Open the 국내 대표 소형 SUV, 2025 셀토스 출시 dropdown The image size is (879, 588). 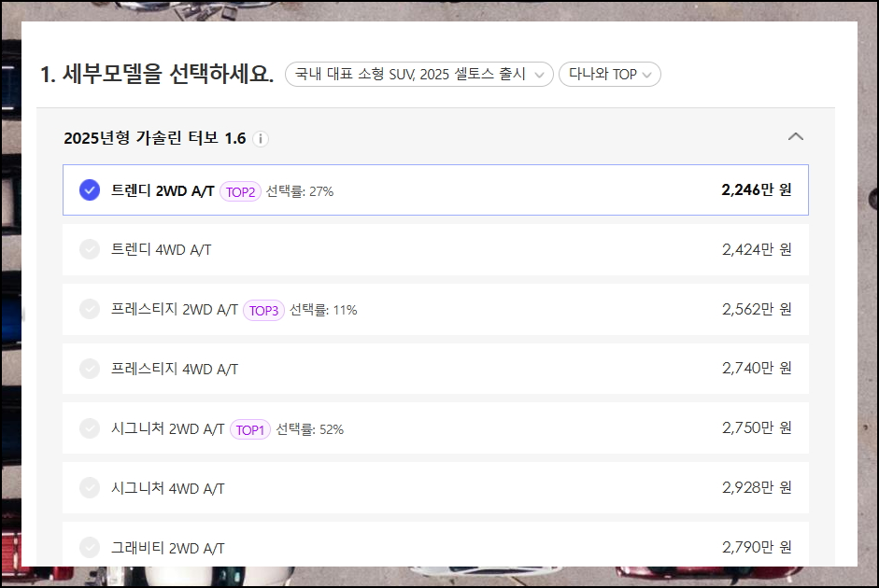coord(418,75)
